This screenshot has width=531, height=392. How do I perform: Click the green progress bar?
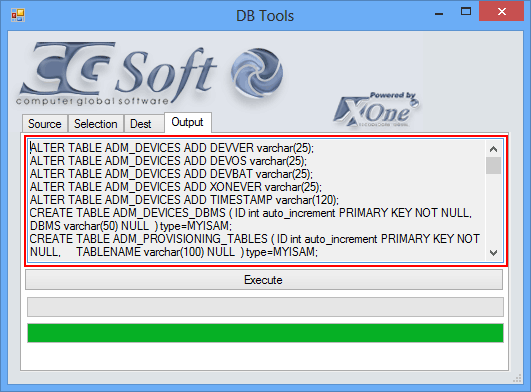[x=265, y=333]
